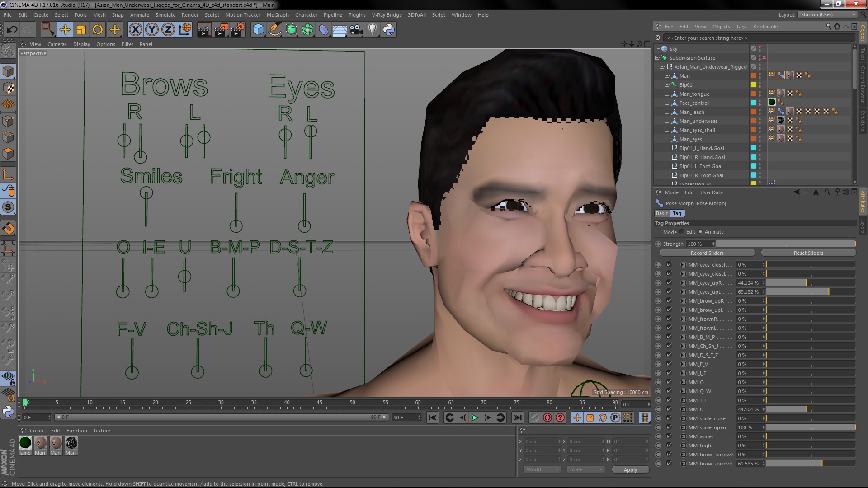Toggle Y axis lock
868x488 pixels.
(x=152, y=30)
